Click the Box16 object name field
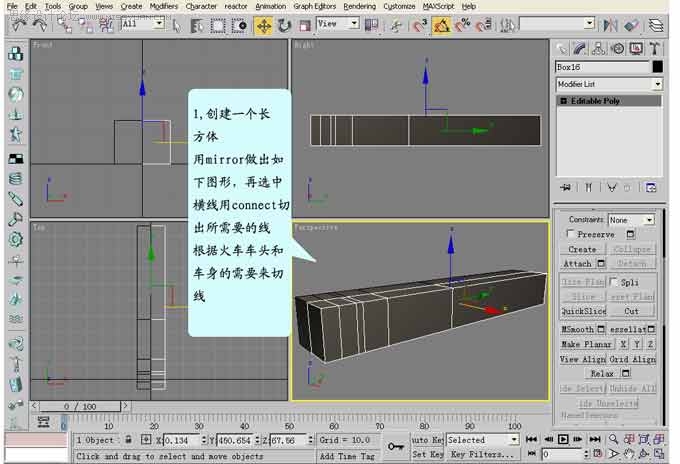This screenshot has height=464, width=680. coord(602,67)
